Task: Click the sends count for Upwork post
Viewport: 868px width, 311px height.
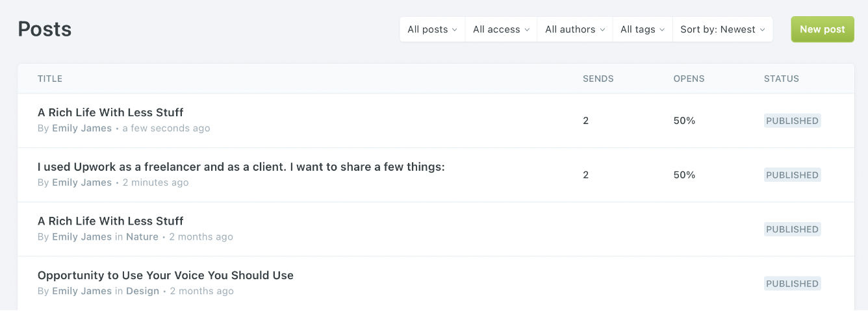Action: click(585, 175)
